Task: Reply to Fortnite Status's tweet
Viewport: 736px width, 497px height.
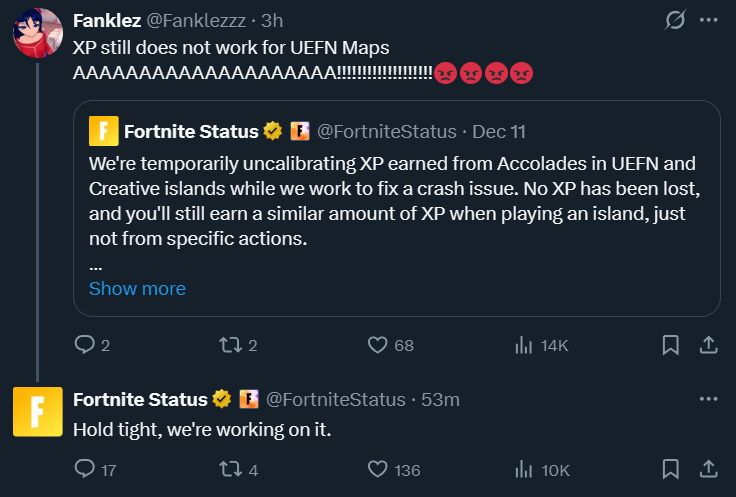Action: point(85,469)
